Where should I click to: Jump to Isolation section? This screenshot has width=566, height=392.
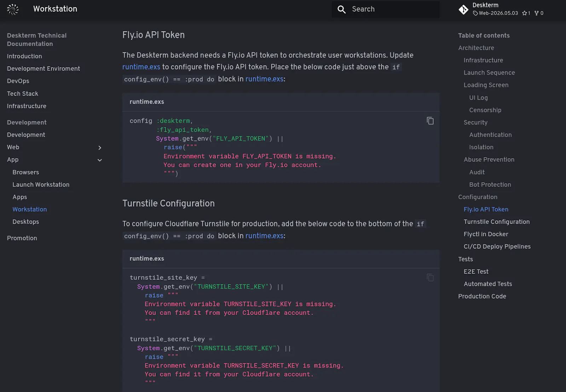tap(481, 147)
